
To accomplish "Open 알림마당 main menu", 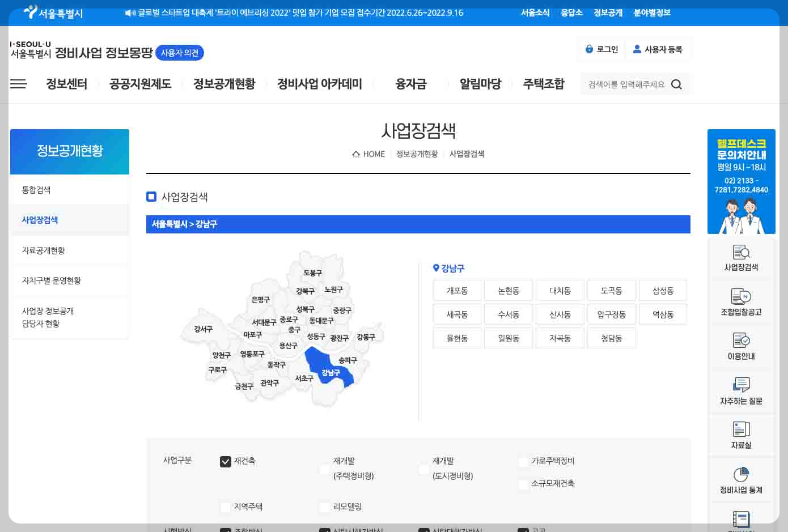I will pyautogui.click(x=480, y=84).
